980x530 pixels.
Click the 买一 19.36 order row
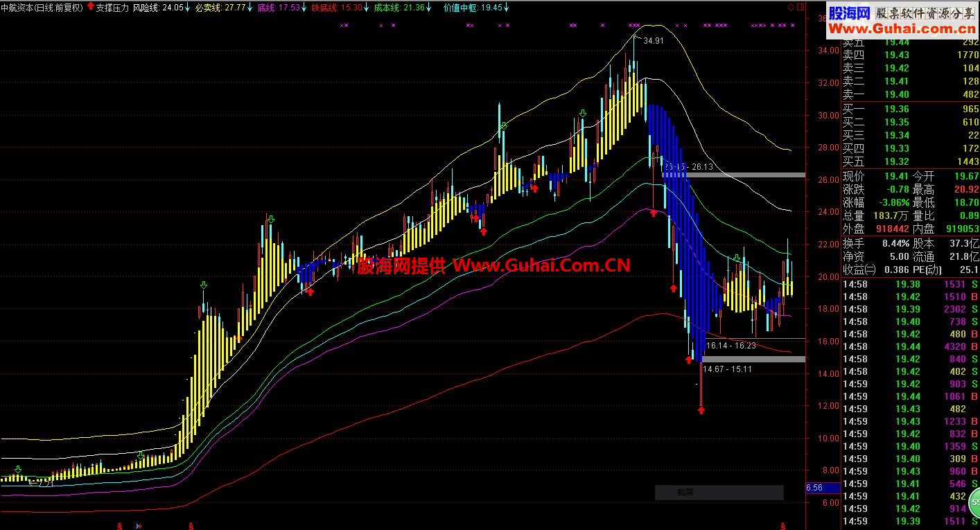(911, 109)
